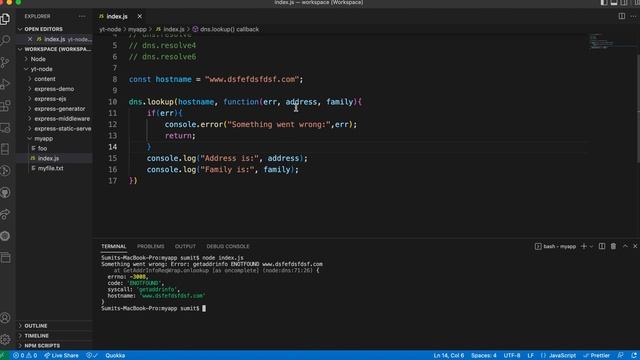Expand the OUTLINE section
This screenshot has height=360, width=640.
[54, 326]
